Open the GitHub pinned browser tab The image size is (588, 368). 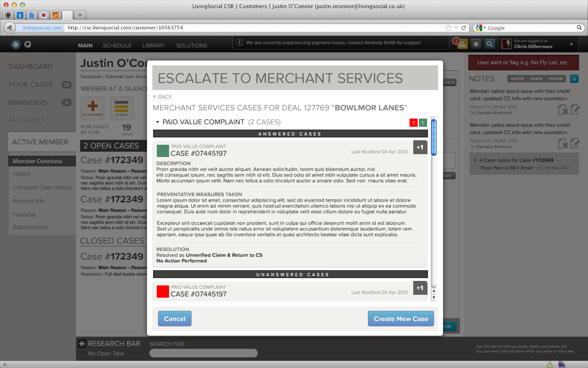point(8,15)
